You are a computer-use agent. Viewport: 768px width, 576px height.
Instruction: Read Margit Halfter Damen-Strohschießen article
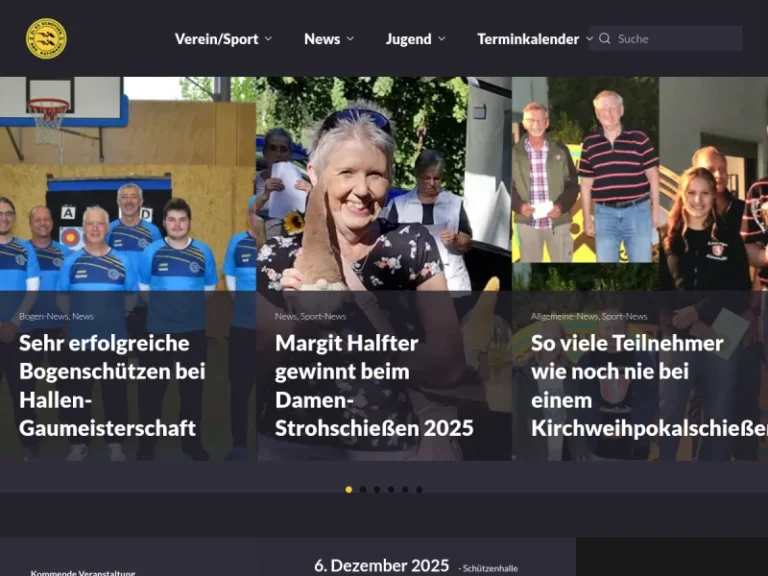374,385
